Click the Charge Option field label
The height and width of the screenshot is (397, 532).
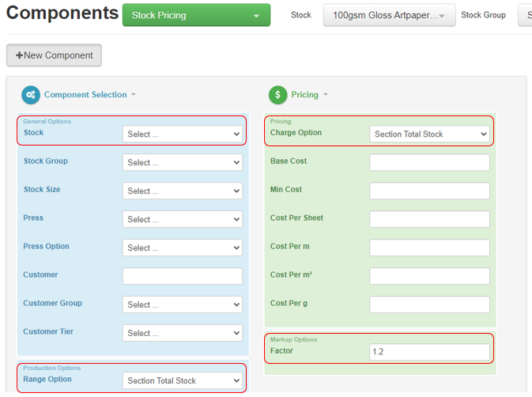296,133
